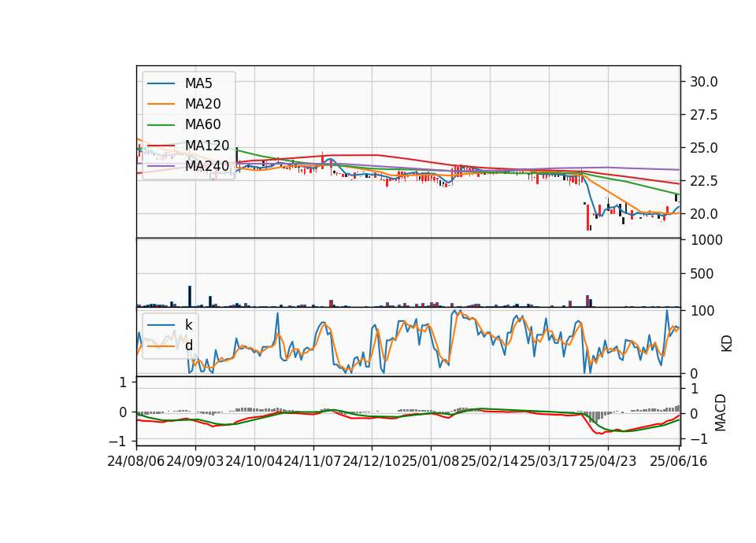This screenshot has height=543, width=756.
Task: Click the tallest volume bar near 24/09/03
Action: (190, 297)
